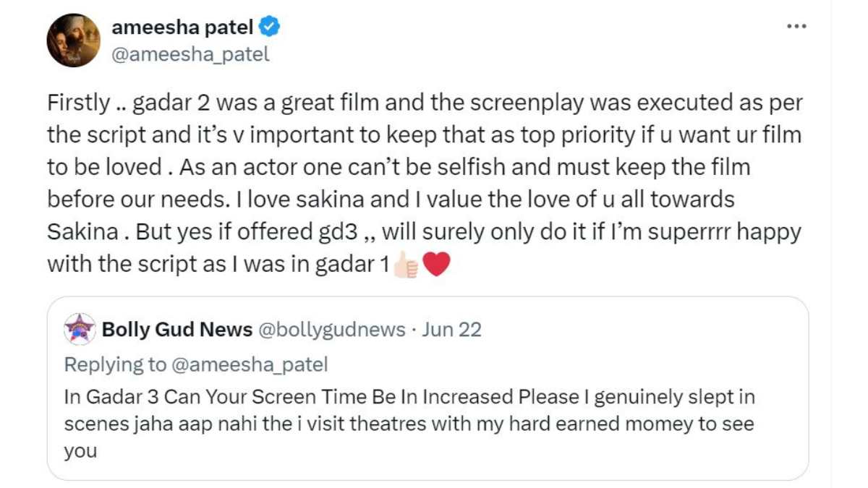The image size is (868, 488).
Task: Click the display name Bolly Gud News
Action: (x=177, y=329)
